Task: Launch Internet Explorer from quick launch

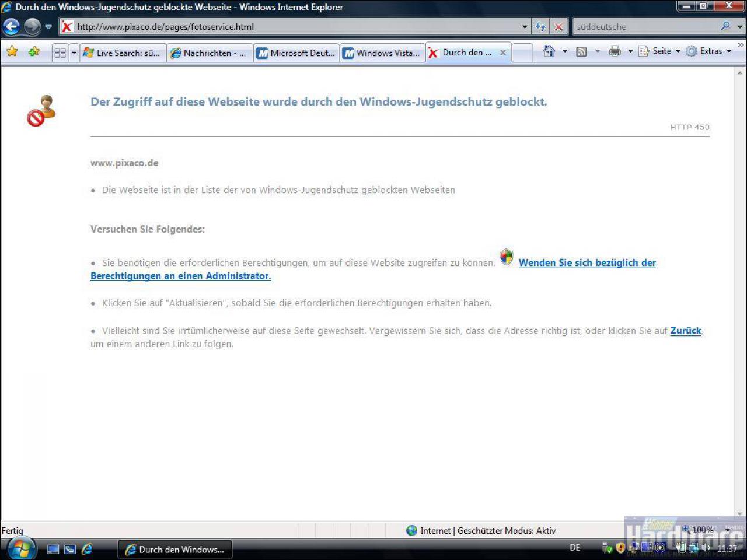Action: (87, 549)
